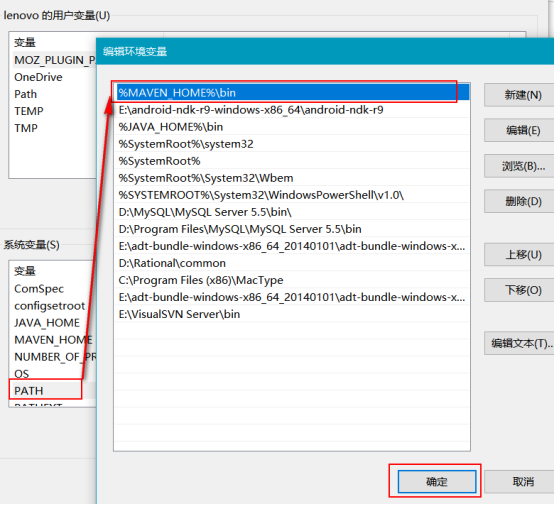Open the 浏览(B)... folder browser button
This screenshot has height=505, width=554.
pos(519,166)
